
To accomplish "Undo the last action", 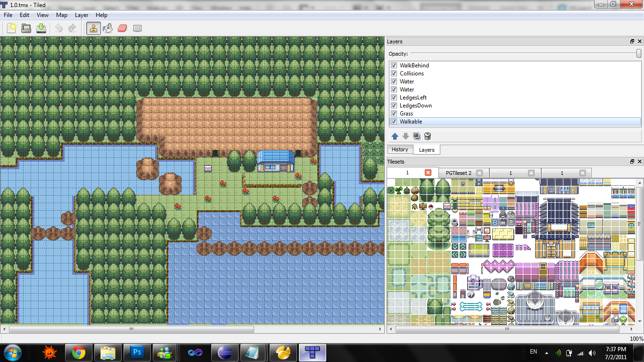I will (x=58, y=28).
